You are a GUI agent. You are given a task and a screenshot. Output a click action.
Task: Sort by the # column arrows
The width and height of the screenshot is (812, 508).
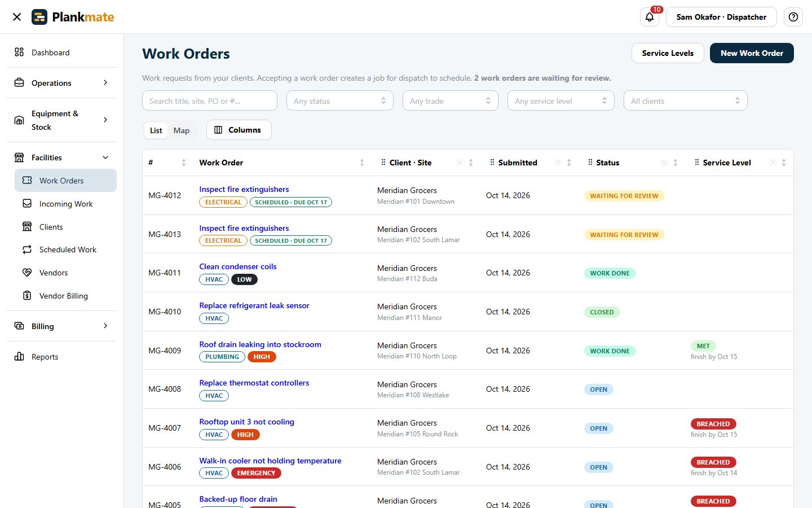point(184,163)
